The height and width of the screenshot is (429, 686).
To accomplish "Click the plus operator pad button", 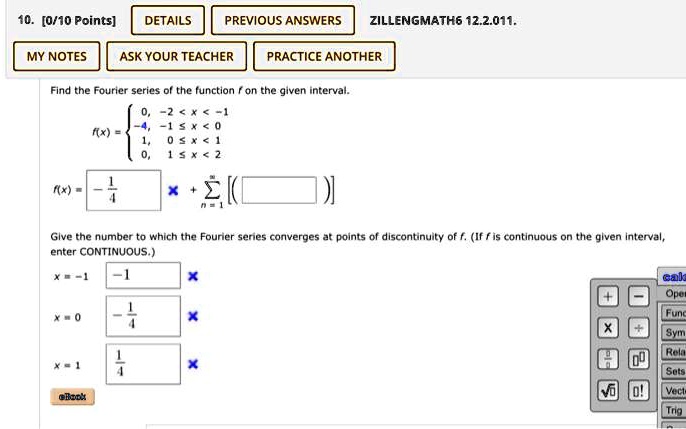I will pyautogui.click(x=608, y=297).
